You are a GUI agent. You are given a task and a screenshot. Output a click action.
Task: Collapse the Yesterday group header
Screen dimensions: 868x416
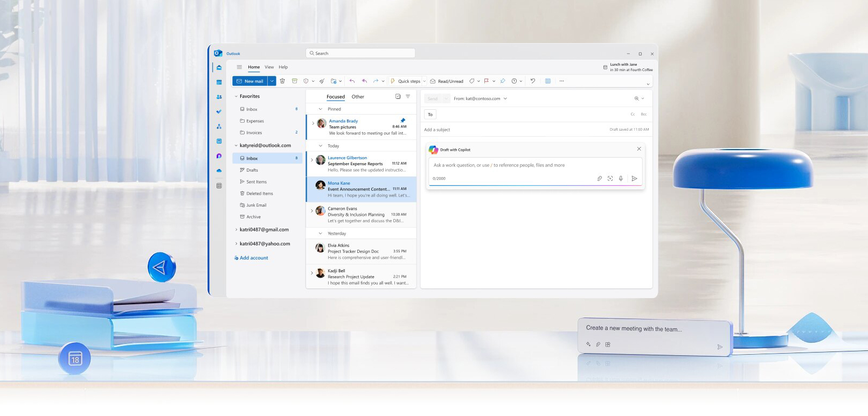tap(321, 234)
